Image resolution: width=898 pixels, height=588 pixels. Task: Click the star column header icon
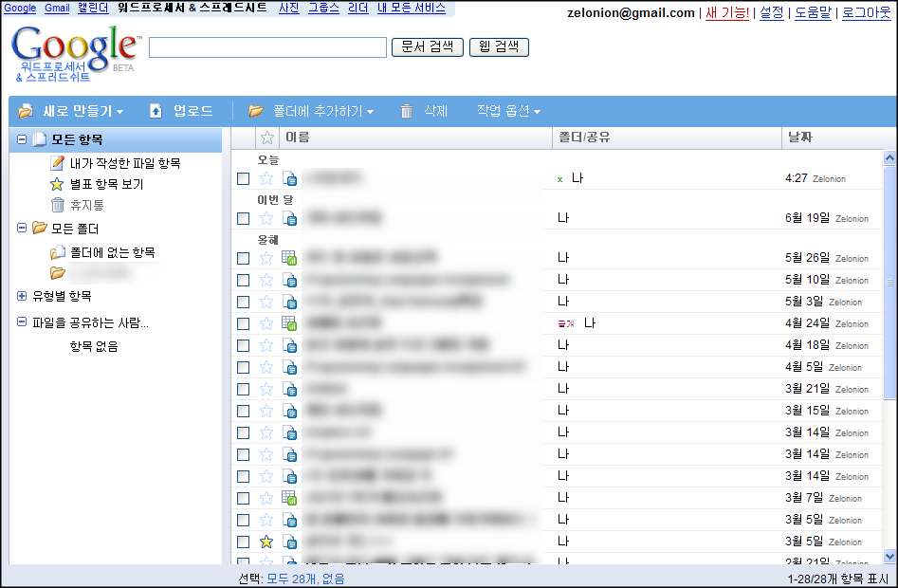tap(266, 138)
